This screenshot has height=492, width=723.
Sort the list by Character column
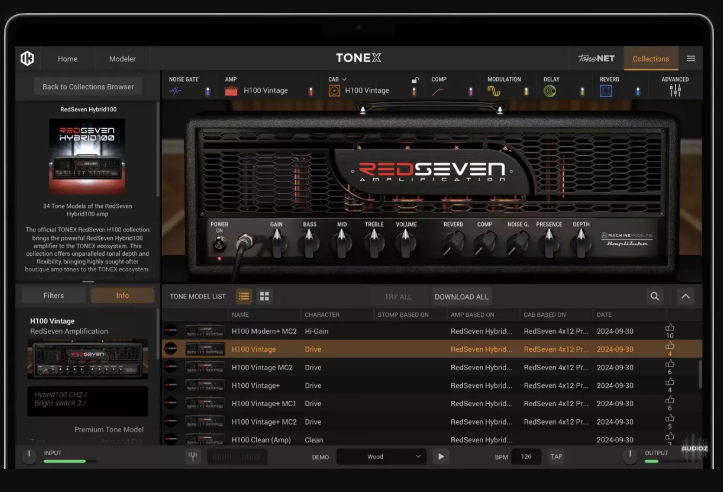coord(322,314)
